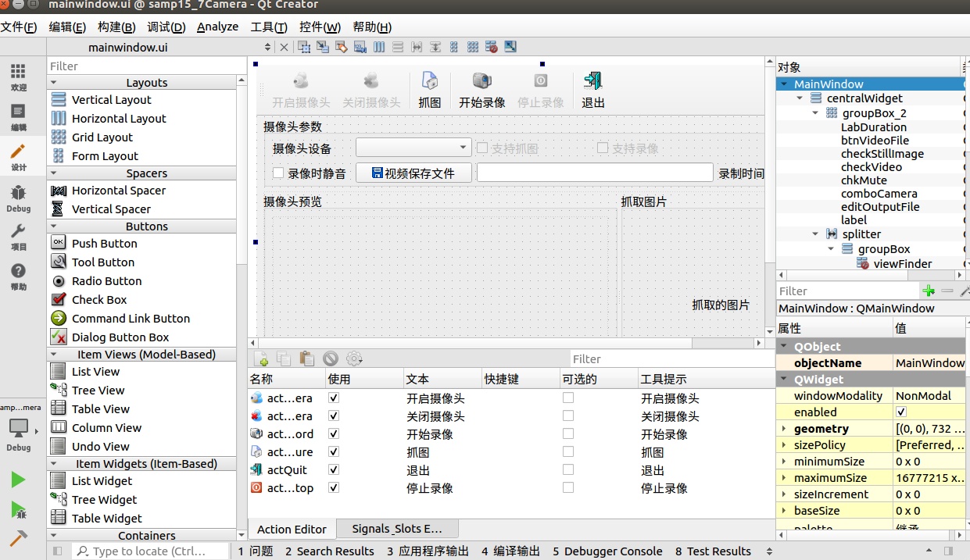
Task: Open Debug mode with the bug icon
Action: coord(18,198)
